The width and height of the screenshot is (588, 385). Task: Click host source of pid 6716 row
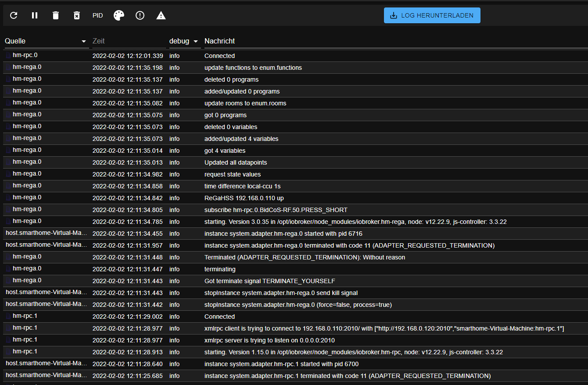tap(46, 233)
